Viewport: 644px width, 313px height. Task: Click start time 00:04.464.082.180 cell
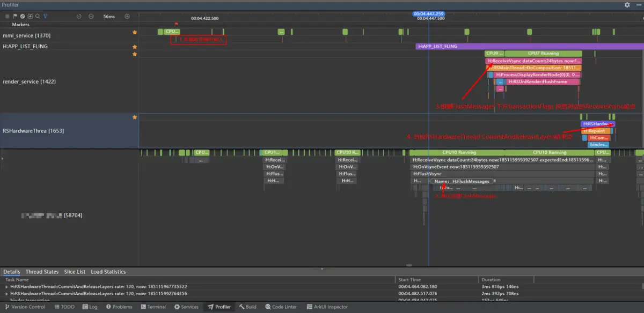(x=418, y=287)
